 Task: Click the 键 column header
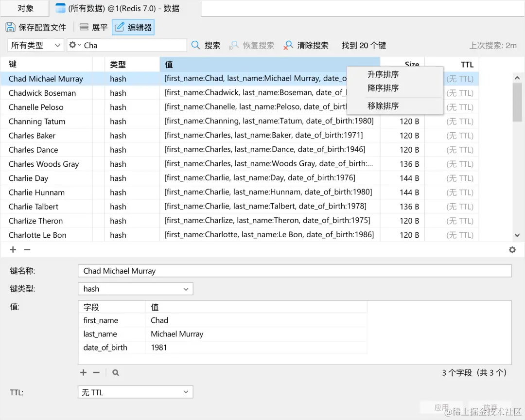click(46, 64)
